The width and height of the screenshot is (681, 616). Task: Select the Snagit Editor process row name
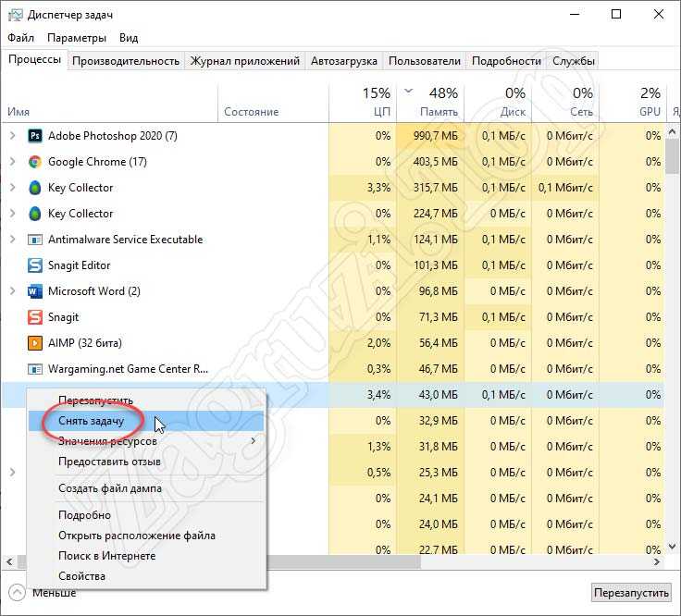[79, 265]
